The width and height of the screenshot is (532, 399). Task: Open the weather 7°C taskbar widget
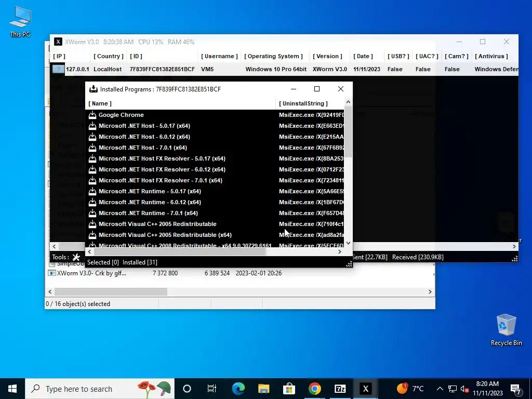[x=410, y=389]
